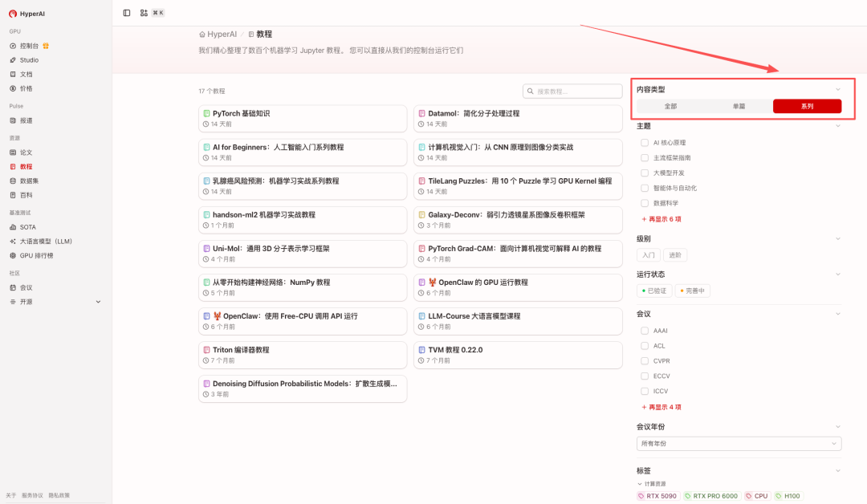This screenshot has height=504, width=867.
Task: Click the HyperAI home breadcrumb icon
Action: (201, 35)
